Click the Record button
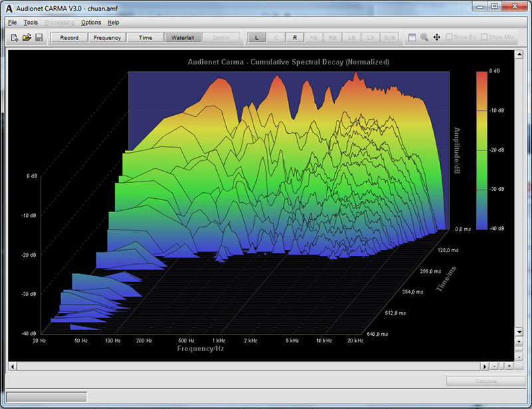Image resolution: width=532 pixels, height=409 pixels. click(x=69, y=38)
